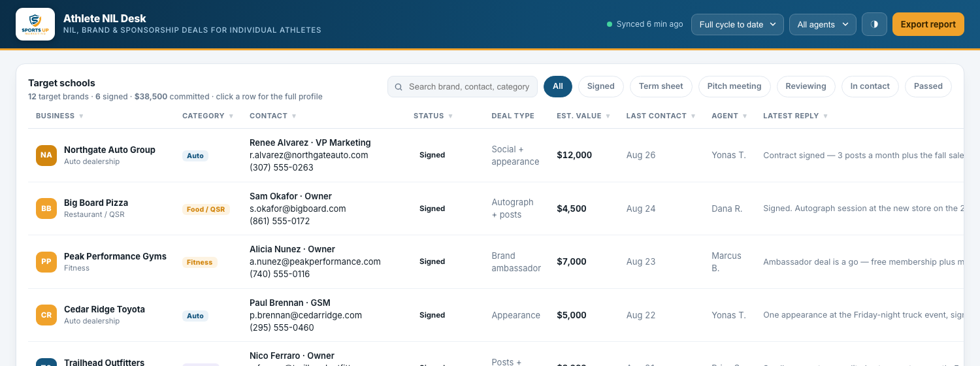Click the $7,000 estimated value
The width and height of the screenshot is (980, 366).
(x=572, y=261)
